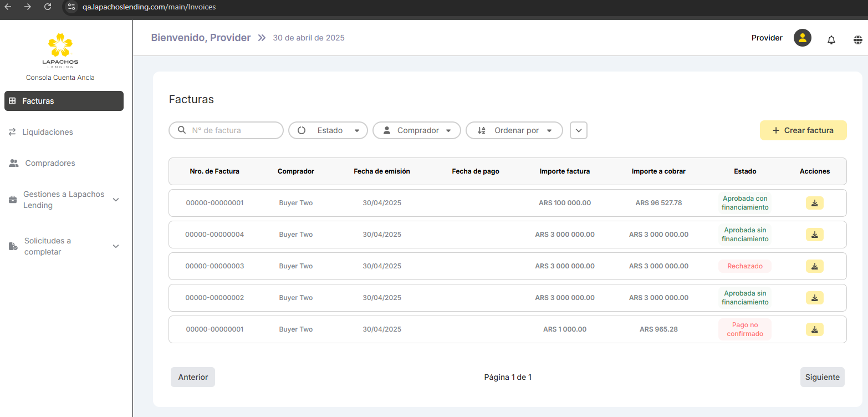Expand the Ordenar por dropdown
This screenshot has width=868, height=417.
514,130
